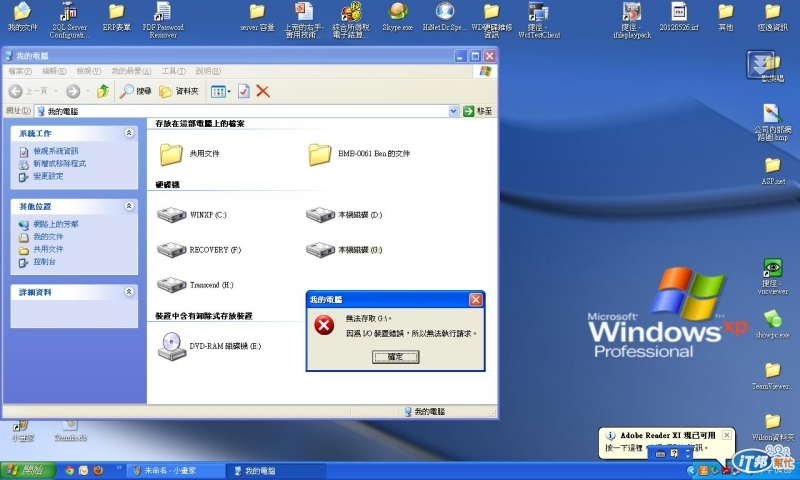The width and height of the screenshot is (800, 480).
Task: Click 確定 in the error dialog
Action: tap(395, 357)
